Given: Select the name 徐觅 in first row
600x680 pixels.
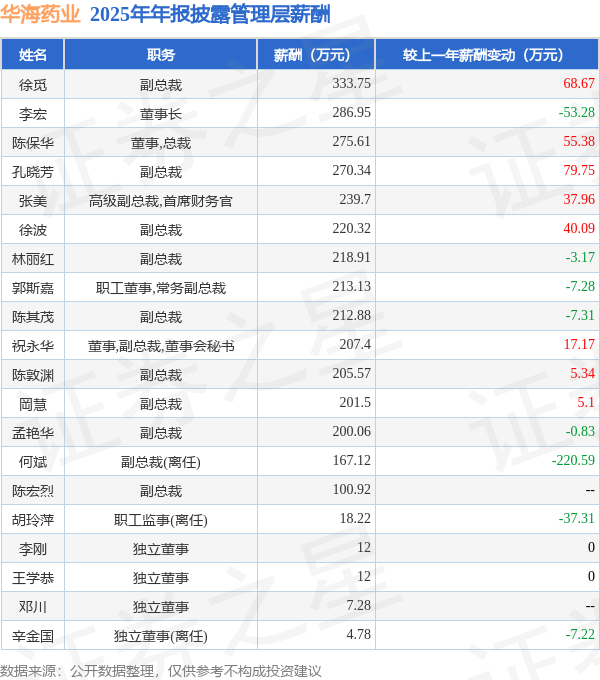Looking at the screenshot, I should click(33, 85).
